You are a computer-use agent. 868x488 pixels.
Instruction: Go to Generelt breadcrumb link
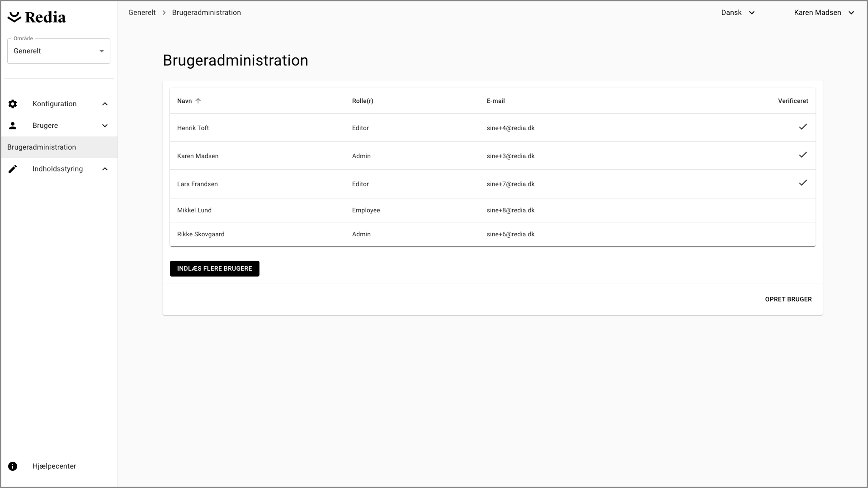[x=142, y=13]
